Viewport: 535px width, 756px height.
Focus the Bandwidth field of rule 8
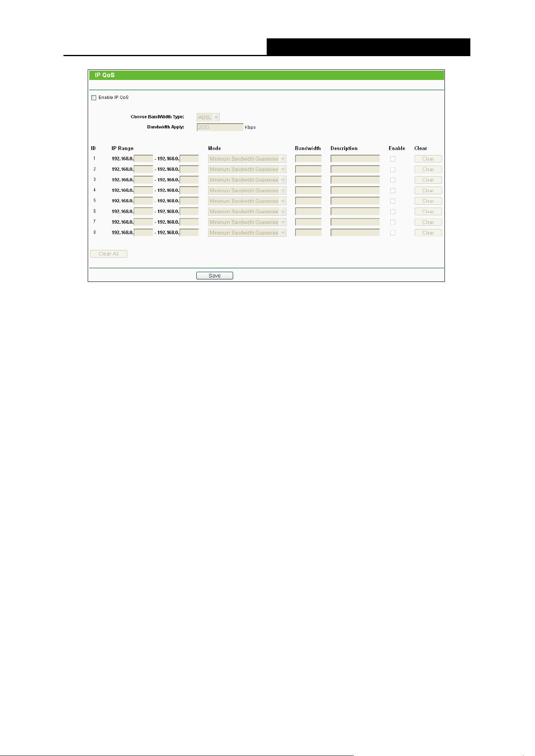click(x=308, y=233)
